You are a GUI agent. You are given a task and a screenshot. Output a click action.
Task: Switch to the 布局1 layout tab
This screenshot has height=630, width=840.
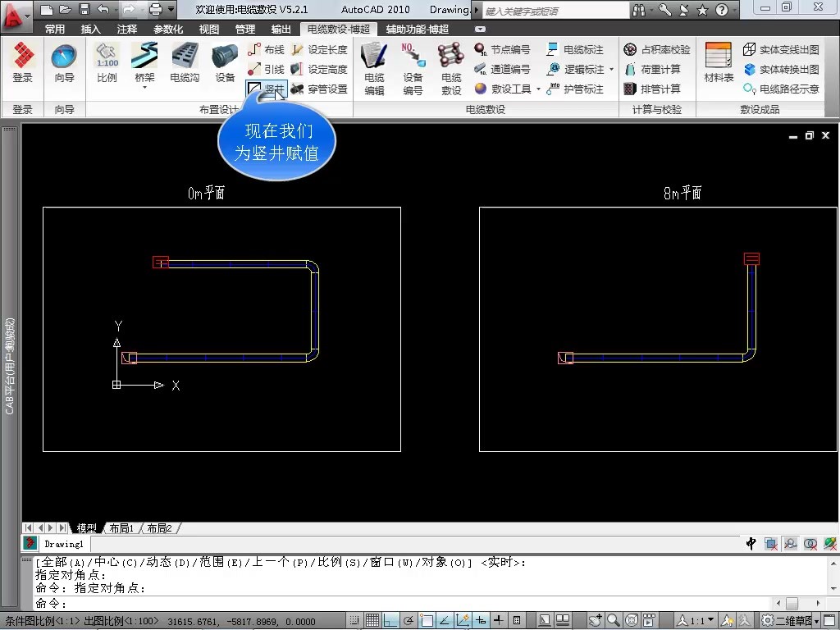click(x=121, y=528)
